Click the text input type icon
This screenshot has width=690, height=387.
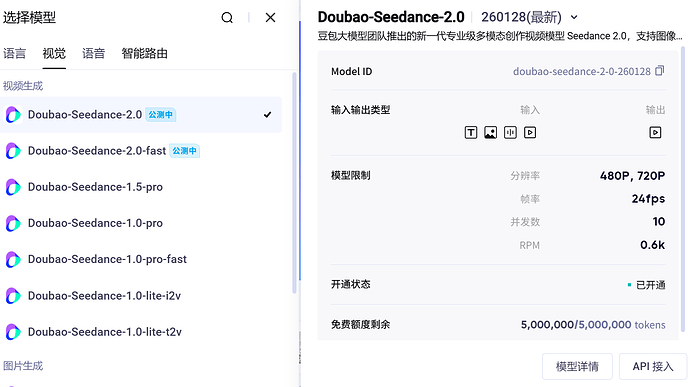[x=471, y=132]
